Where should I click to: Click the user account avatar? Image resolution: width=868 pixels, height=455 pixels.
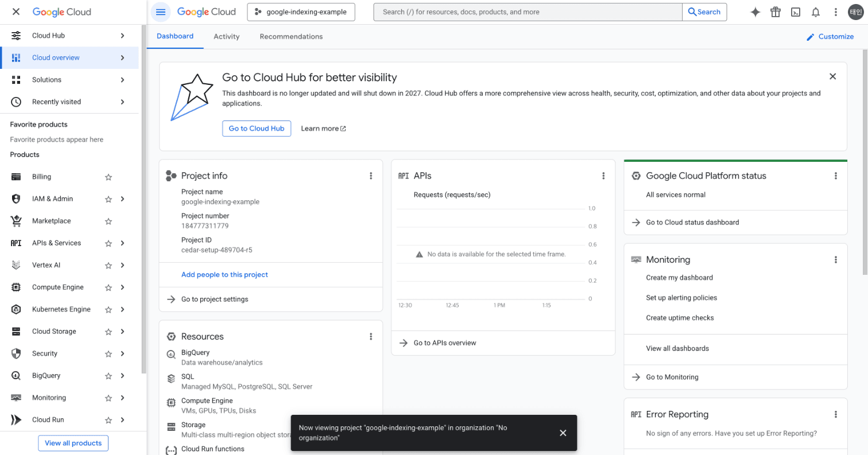(855, 12)
